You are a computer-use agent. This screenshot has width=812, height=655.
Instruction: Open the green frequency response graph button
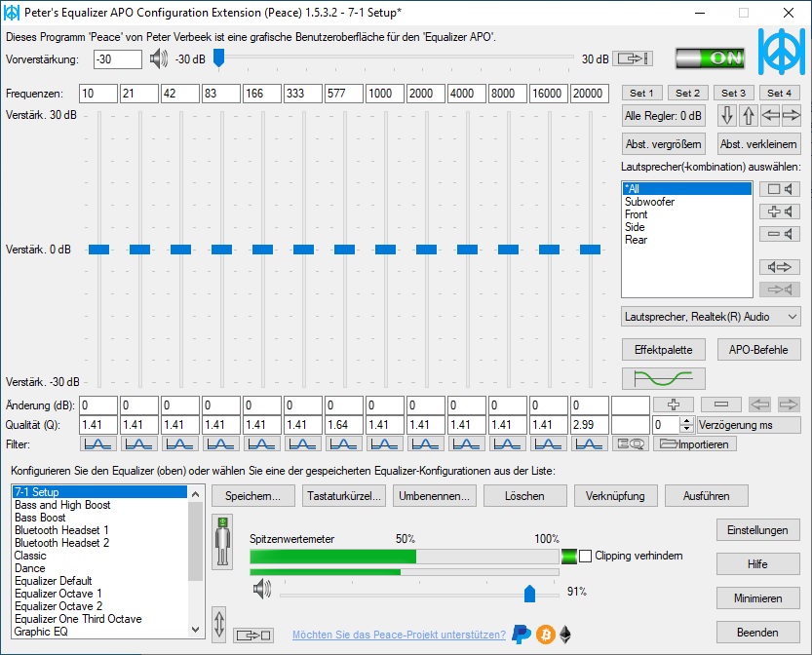pyautogui.click(x=664, y=378)
